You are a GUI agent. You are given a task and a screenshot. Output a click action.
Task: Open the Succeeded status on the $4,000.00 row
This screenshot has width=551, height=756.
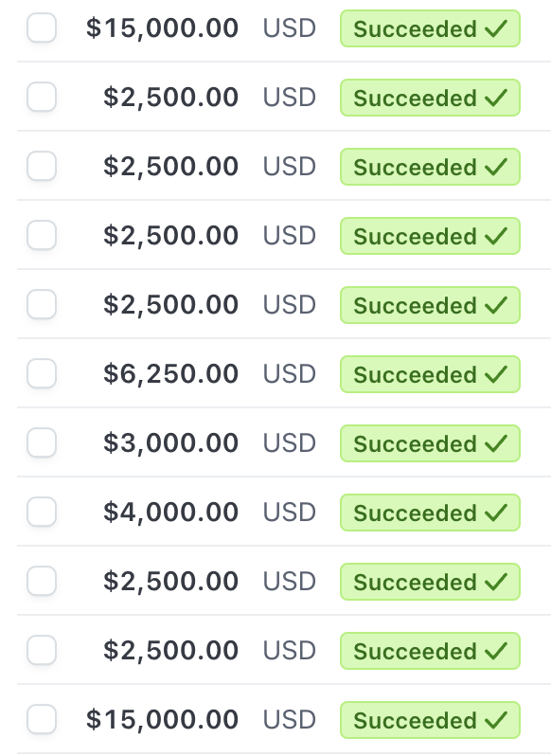(x=430, y=513)
